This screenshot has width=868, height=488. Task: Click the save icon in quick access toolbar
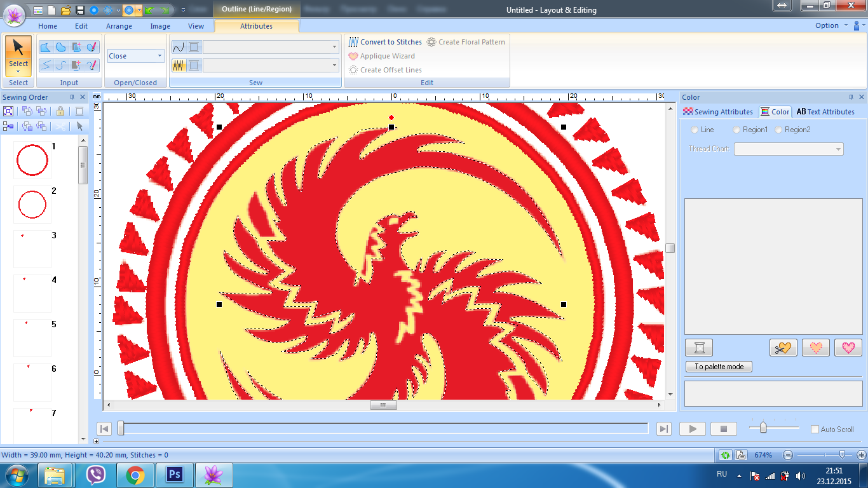(79, 10)
